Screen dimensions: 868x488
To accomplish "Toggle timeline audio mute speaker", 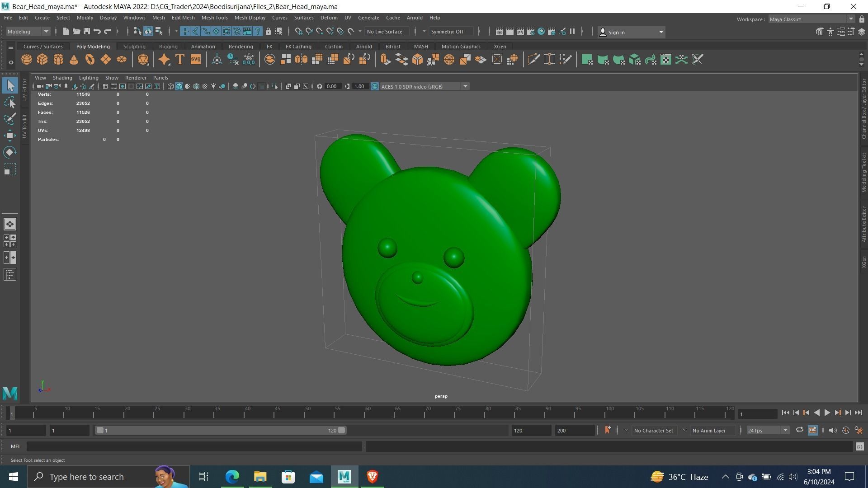I will 833,431.
